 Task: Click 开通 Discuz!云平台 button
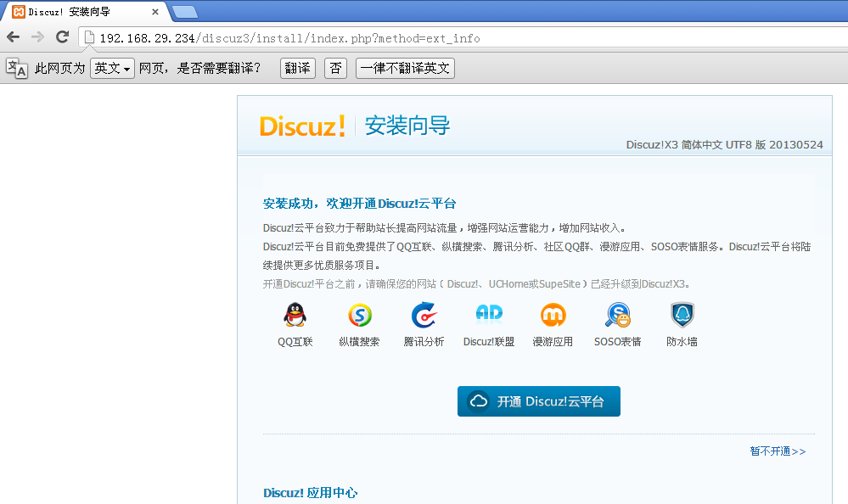click(x=539, y=401)
